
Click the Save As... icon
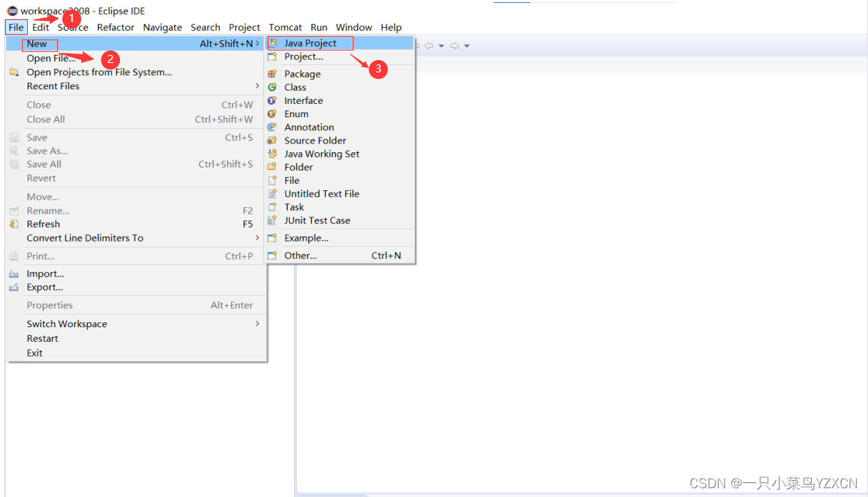[15, 151]
